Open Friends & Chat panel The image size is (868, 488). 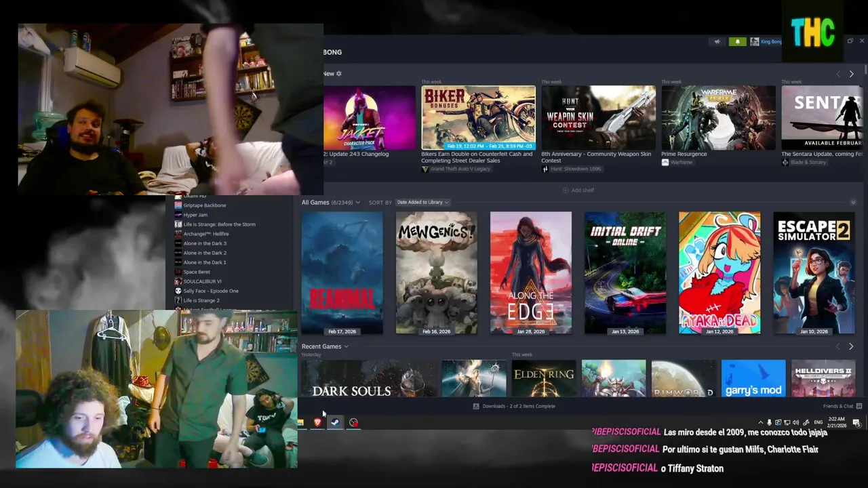(842, 406)
